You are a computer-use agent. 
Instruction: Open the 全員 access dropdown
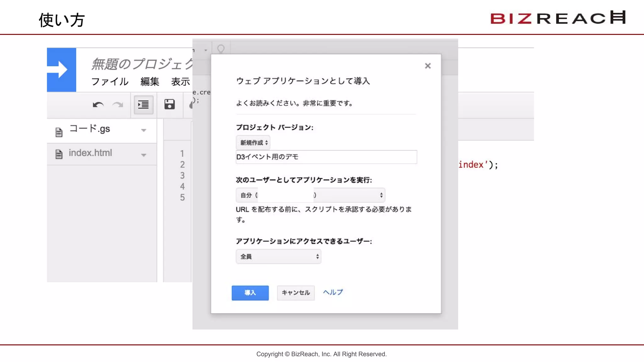tap(278, 257)
